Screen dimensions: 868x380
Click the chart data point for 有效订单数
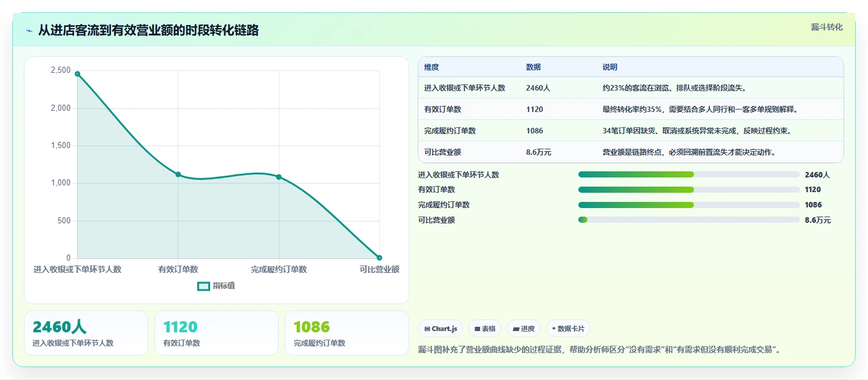pyautogui.click(x=178, y=174)
